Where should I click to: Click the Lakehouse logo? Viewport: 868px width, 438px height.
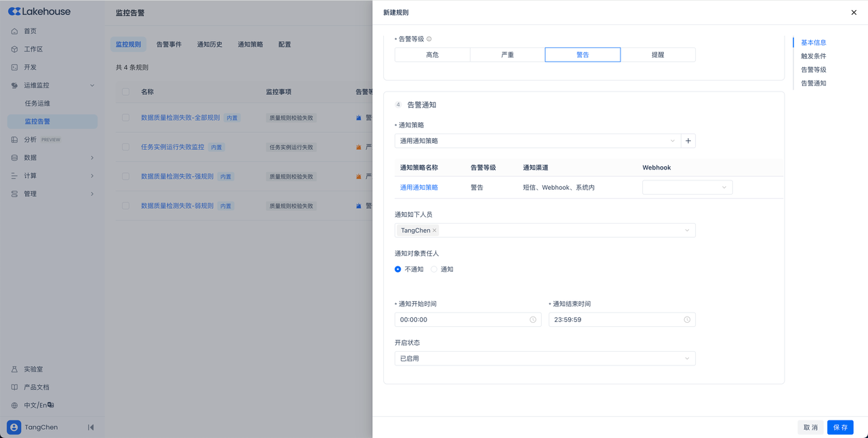point(39,12)
